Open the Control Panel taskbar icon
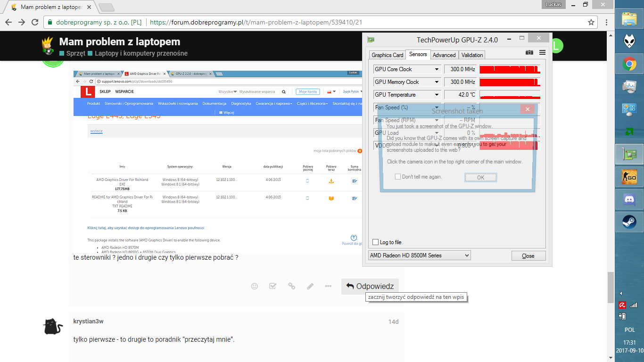 (x=629, y=109)
